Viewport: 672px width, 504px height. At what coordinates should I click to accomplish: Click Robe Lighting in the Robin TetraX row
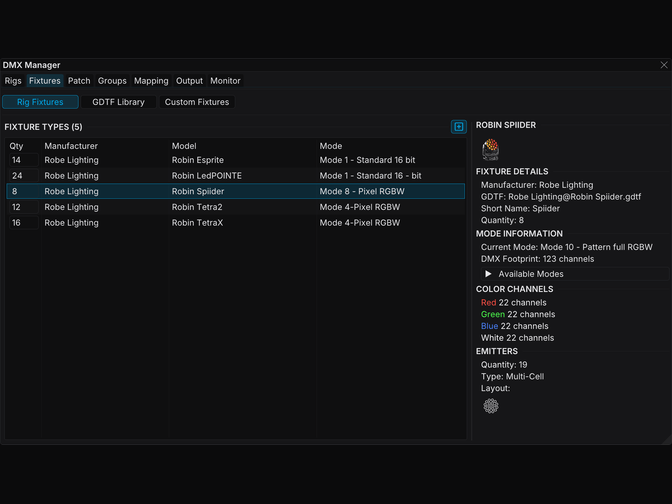click(71, 223)
